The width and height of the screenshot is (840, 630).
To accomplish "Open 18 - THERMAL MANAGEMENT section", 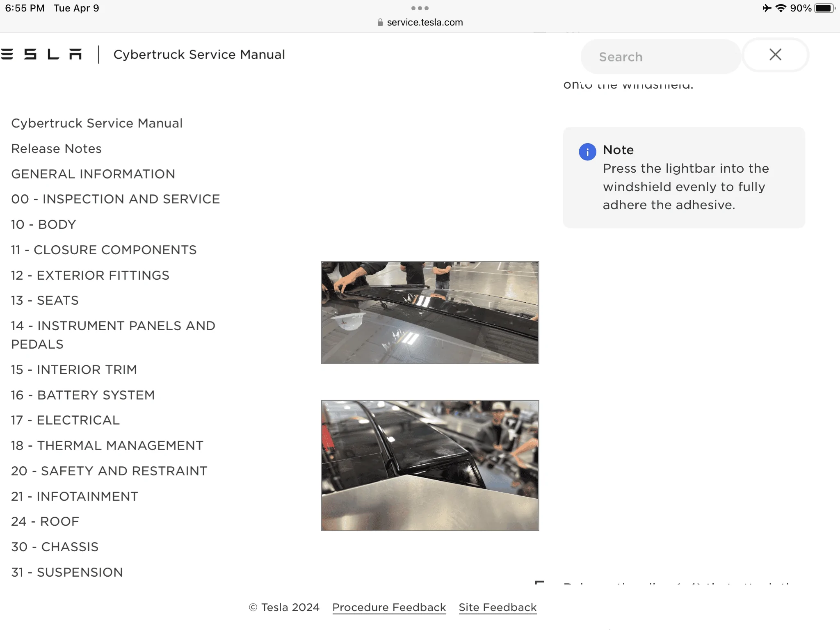I will click(x=107, y=445).
